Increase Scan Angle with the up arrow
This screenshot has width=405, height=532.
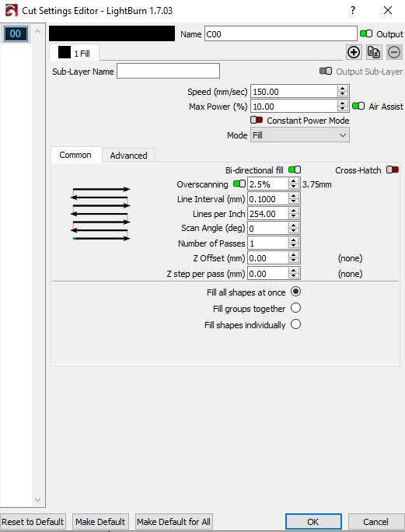click(293, 226)
